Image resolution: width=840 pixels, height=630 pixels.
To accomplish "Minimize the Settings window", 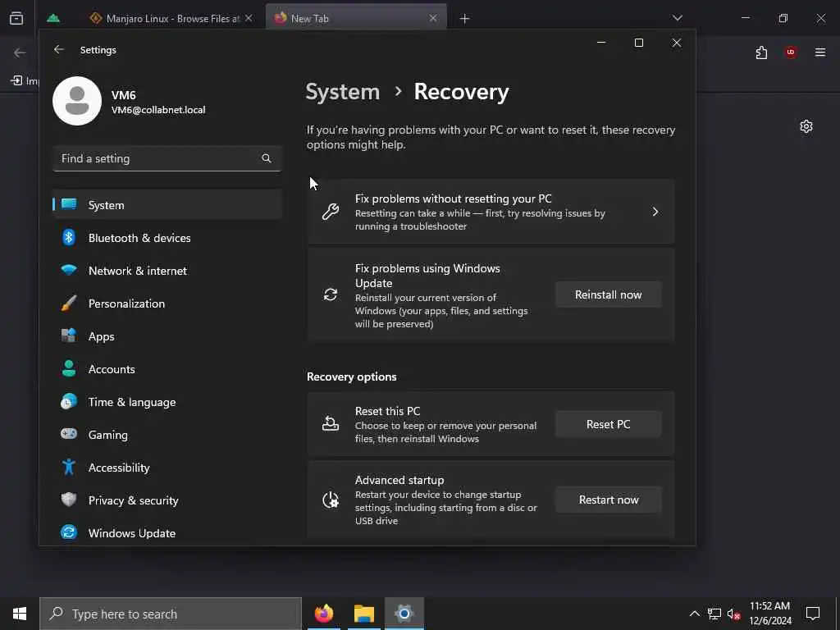I will coord(601,43).
